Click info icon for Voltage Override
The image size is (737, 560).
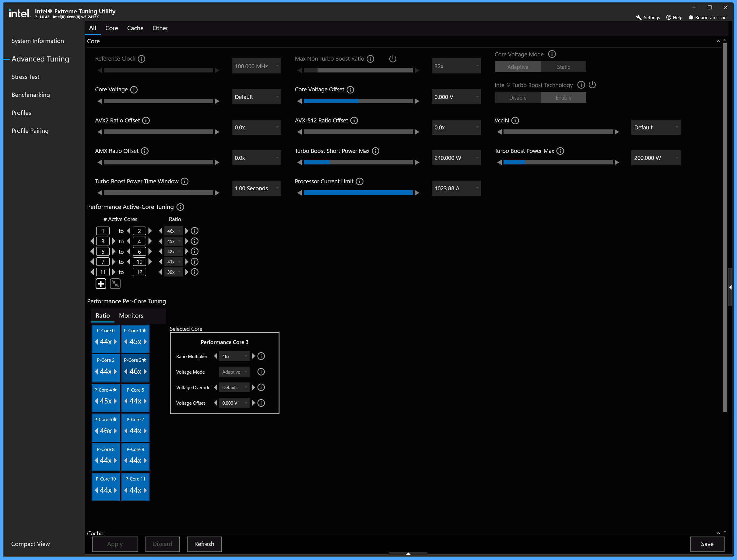point(261,387)
